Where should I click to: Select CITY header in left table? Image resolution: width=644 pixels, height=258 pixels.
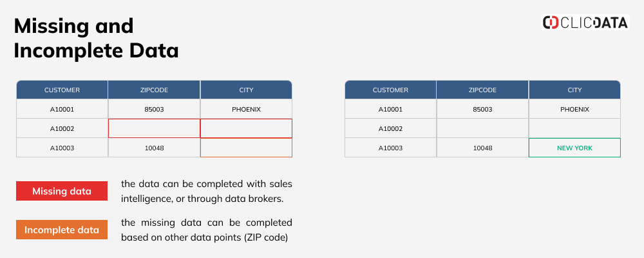[246, 90]
